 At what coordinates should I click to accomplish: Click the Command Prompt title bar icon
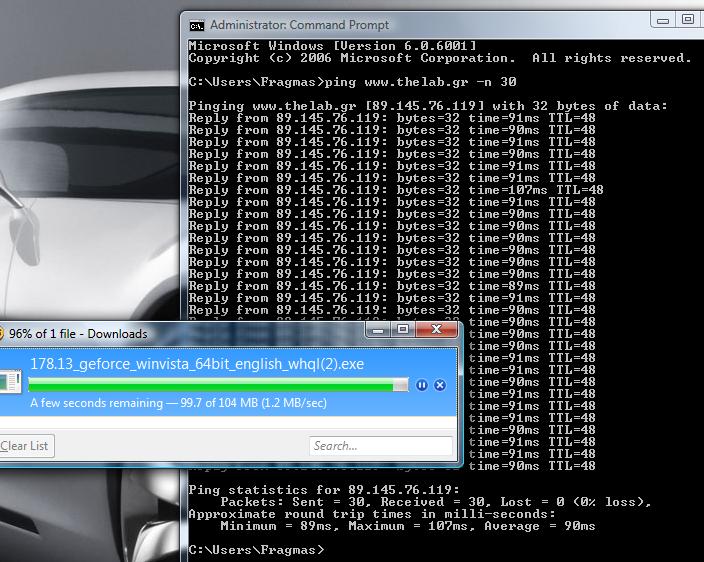tap(197, 26)
